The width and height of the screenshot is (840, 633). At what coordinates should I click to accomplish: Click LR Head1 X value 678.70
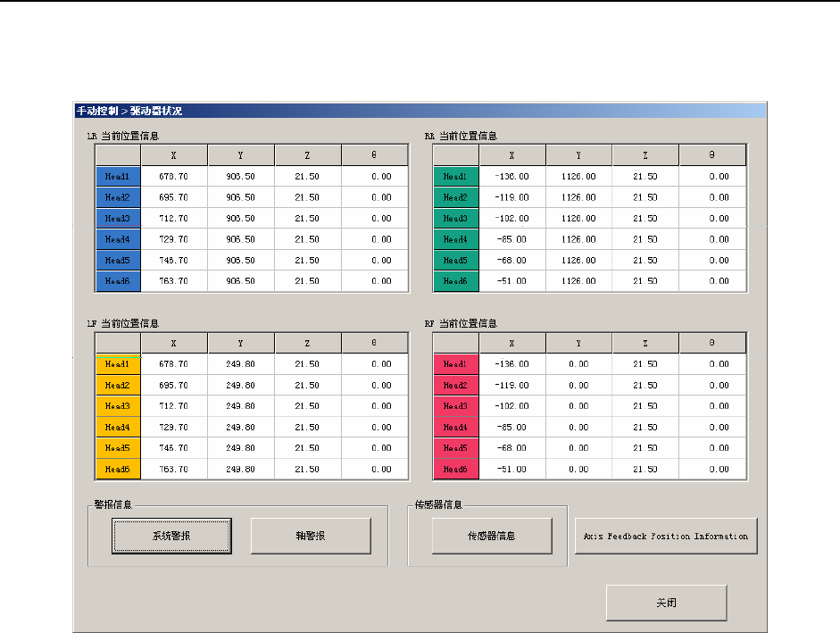[174, 177]
